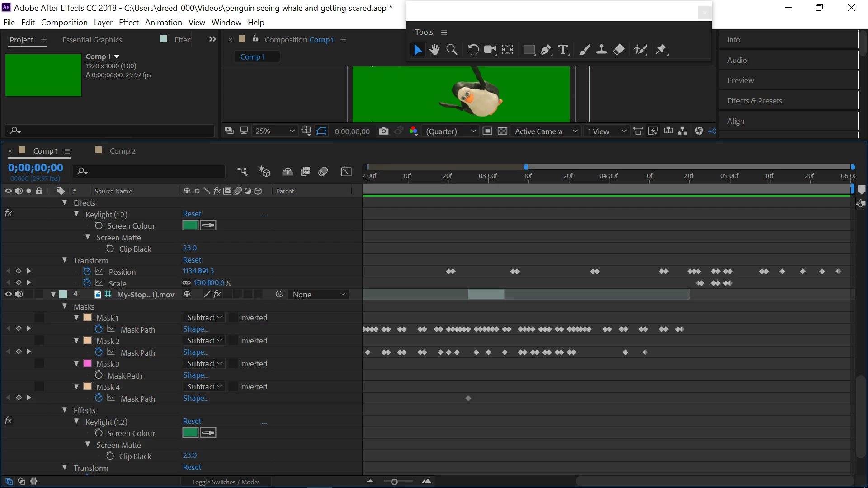Select the Eraser tool
The image size is (868, 488).
(619, 50)
